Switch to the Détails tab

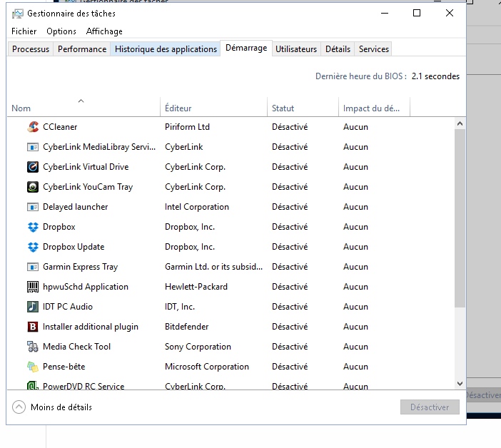(x=338, y=49)
